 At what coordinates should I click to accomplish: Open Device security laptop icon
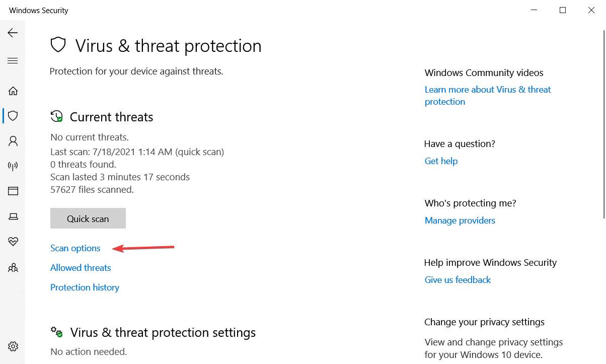[13, 216]
